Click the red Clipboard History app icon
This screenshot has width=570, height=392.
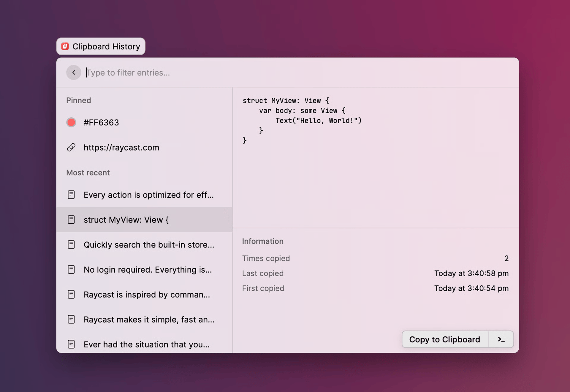[x=65, y=46]
